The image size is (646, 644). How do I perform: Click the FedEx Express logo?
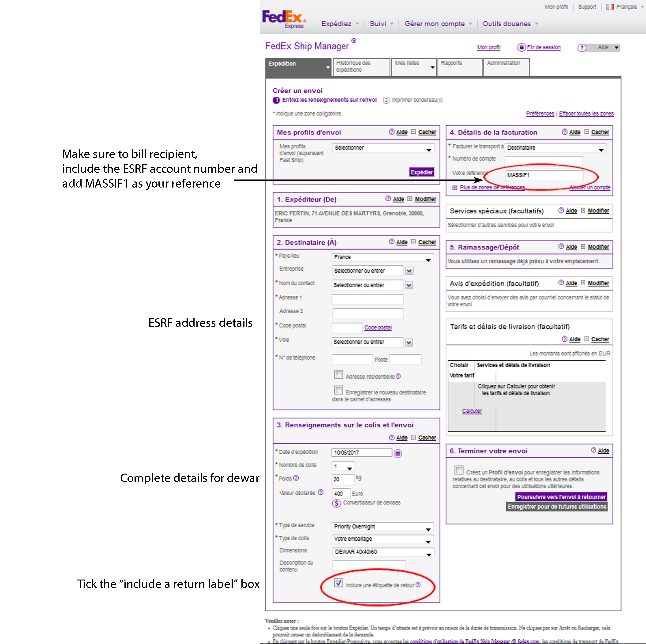(x=284, y=19)
